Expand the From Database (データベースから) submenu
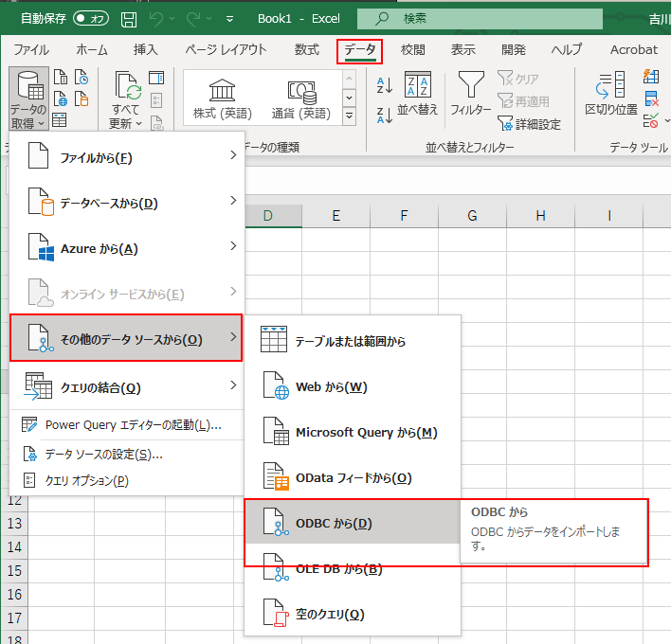 127,203
